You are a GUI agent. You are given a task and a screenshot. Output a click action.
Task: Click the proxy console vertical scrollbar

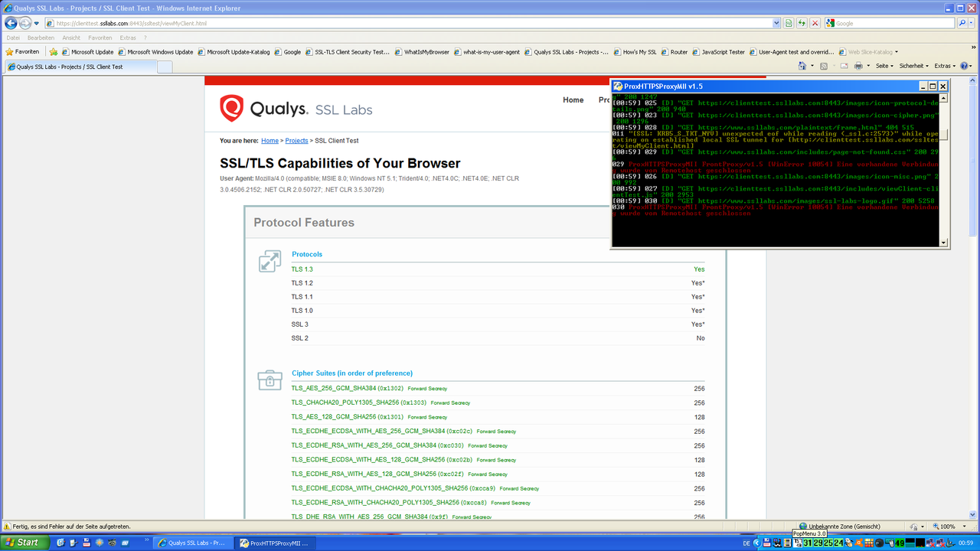click(x=943, y=170)
